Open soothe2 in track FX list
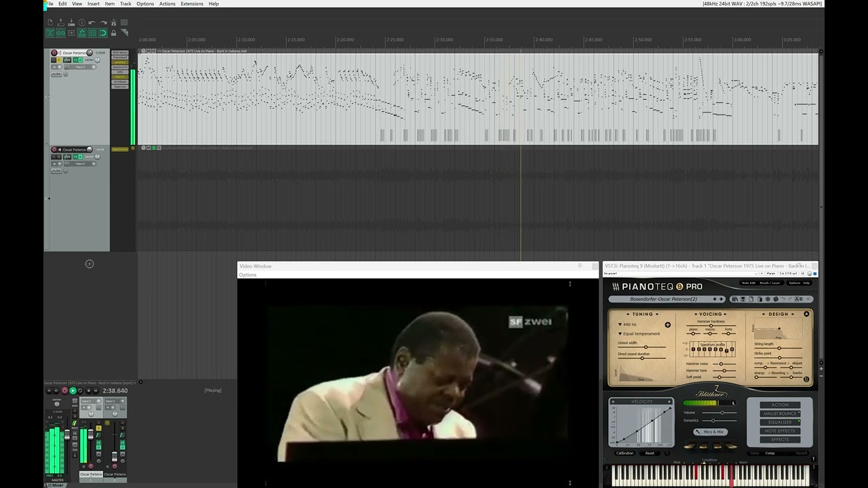Image resolution: width=868 pixels, height=488 pixels. 120,62
